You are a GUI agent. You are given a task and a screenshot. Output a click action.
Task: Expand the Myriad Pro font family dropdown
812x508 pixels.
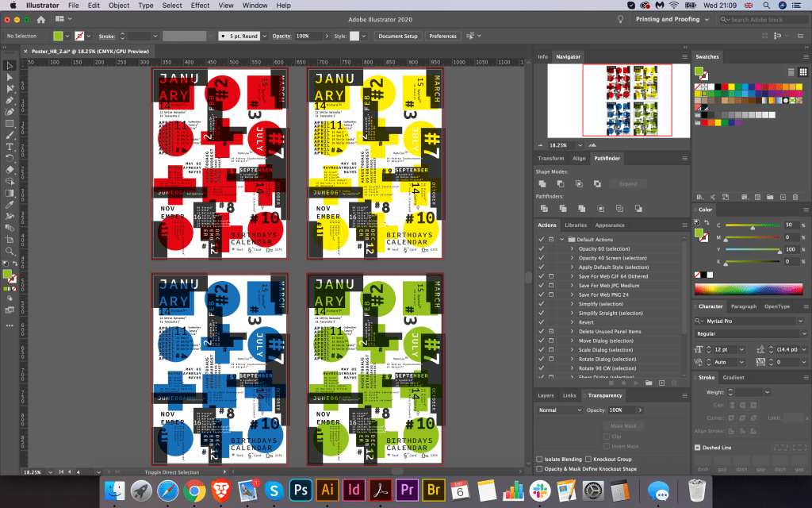tap(749, 321)
